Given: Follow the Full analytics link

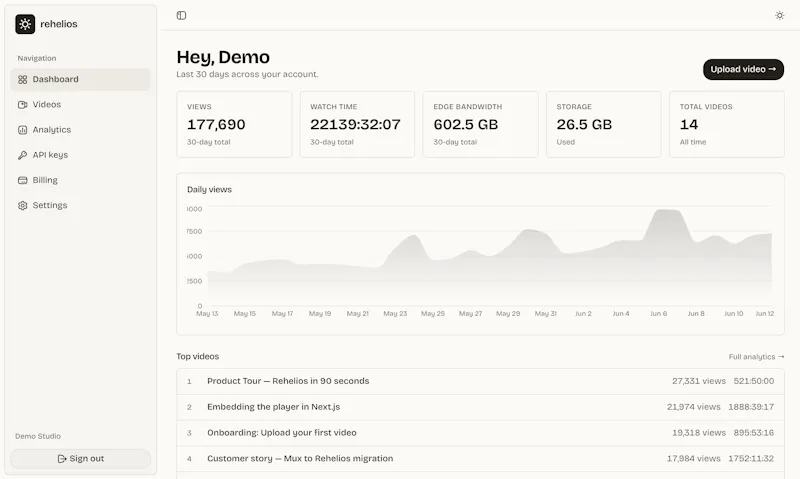Looking at the screenshot, I should [756, 357].
